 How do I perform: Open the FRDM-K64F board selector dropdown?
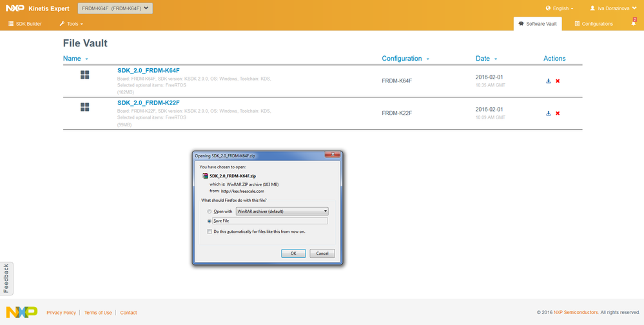tap(115, 8)
